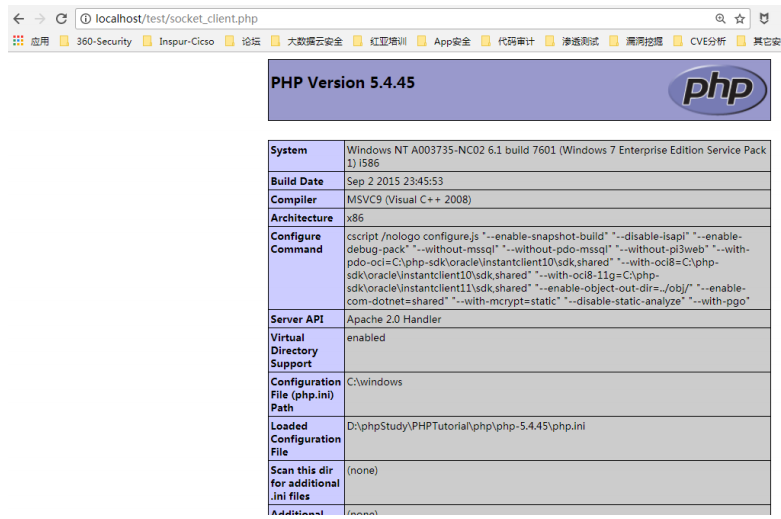Reload the page with the refresh icon

coord(61,19)
